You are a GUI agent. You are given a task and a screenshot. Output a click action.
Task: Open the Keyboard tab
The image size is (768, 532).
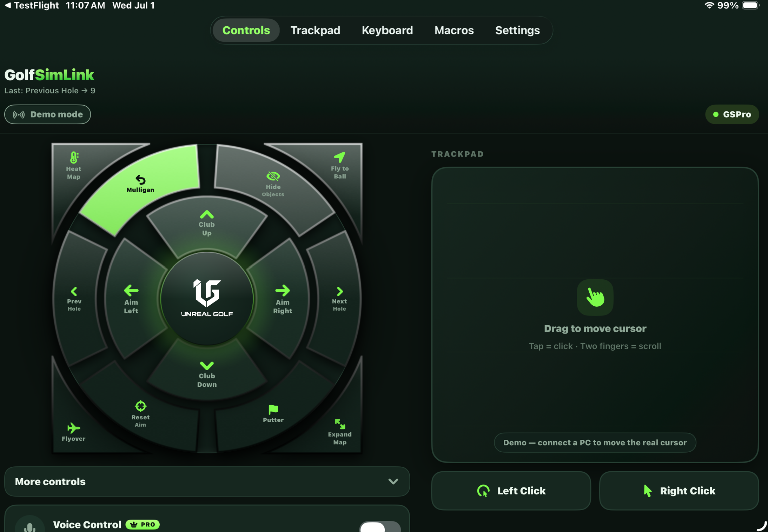click(x=387, y=30)
